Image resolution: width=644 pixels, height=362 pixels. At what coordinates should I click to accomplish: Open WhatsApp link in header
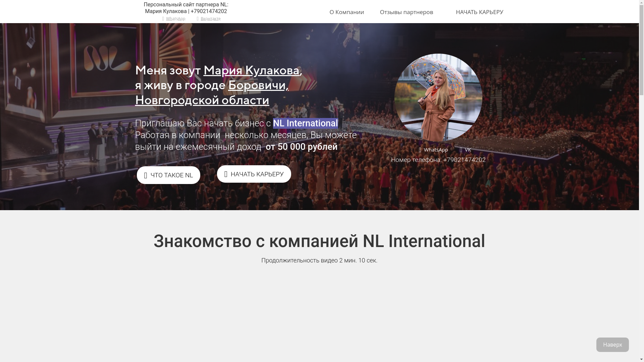tap(175, 19)
